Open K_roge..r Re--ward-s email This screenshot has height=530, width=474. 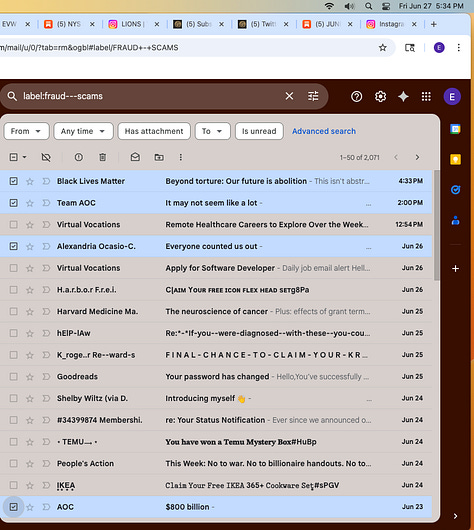click(216, 355)
